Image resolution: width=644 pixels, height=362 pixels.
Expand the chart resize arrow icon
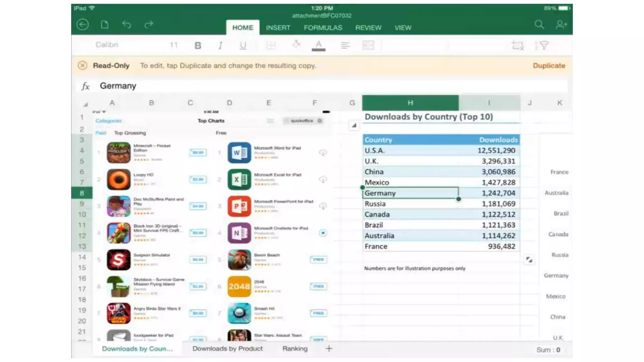click(529, 260)
